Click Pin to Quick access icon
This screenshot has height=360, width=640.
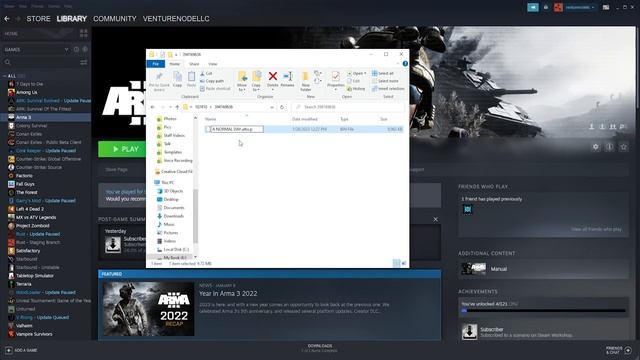(x=159, y=77)
